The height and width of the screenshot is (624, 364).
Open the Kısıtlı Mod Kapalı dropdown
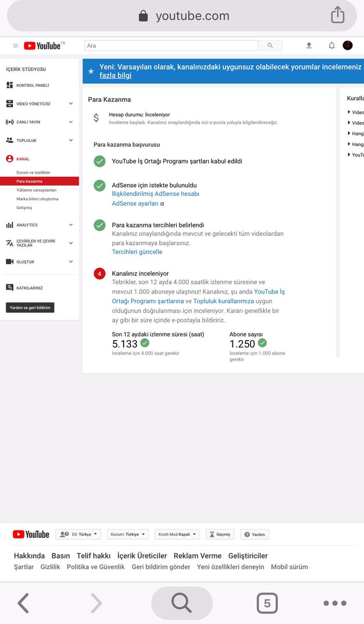point(177,534)
